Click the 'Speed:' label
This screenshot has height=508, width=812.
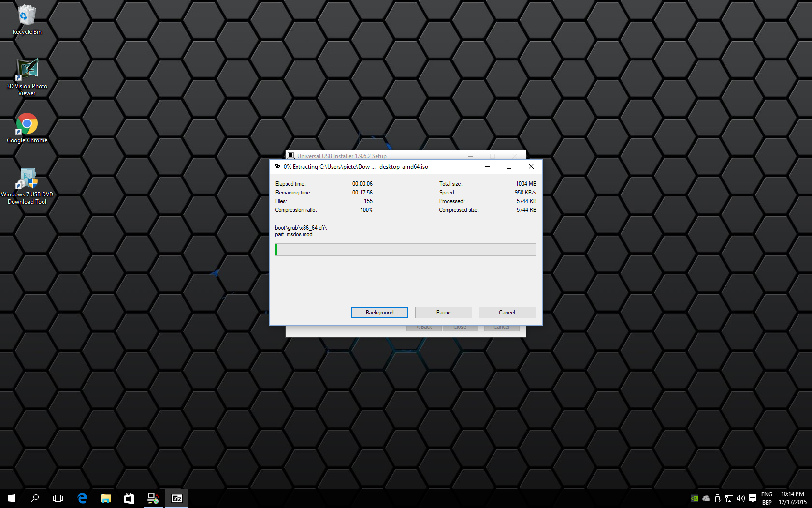click(447, 193)
